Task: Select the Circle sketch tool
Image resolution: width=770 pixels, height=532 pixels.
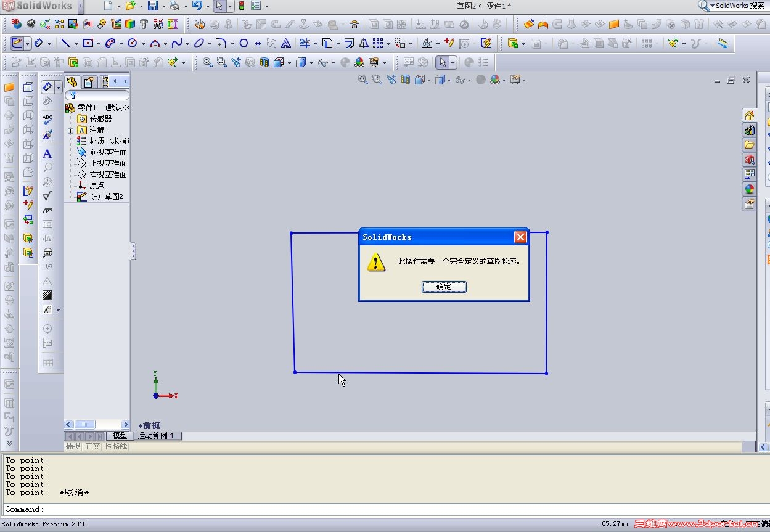Action: coord(132,43)
